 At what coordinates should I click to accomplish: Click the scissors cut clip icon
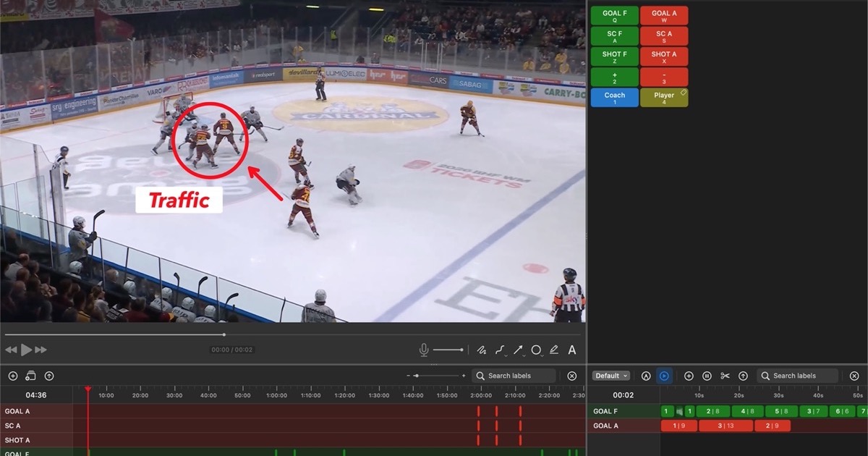coord(725,376)
